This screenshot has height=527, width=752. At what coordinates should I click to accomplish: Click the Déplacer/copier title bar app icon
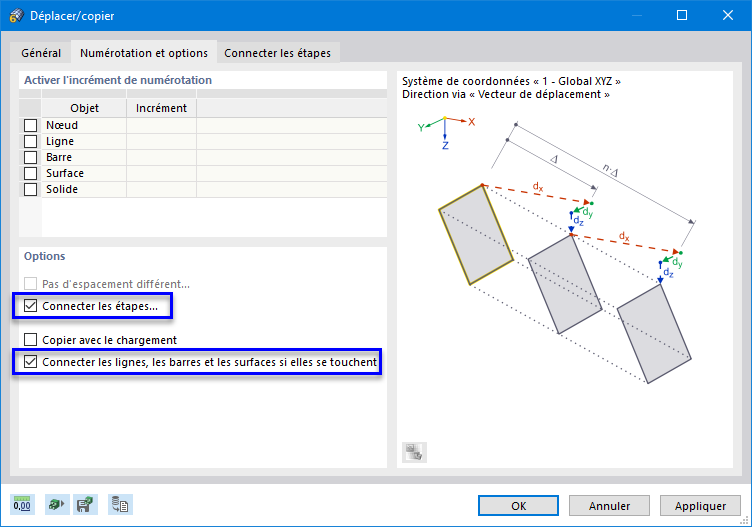tap(16, 15)
